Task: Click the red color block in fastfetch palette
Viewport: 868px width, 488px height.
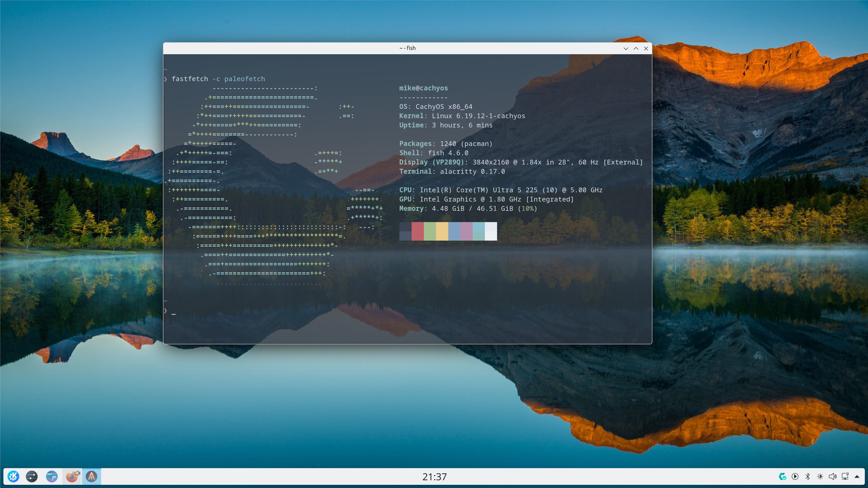Action: click(417, 231)
